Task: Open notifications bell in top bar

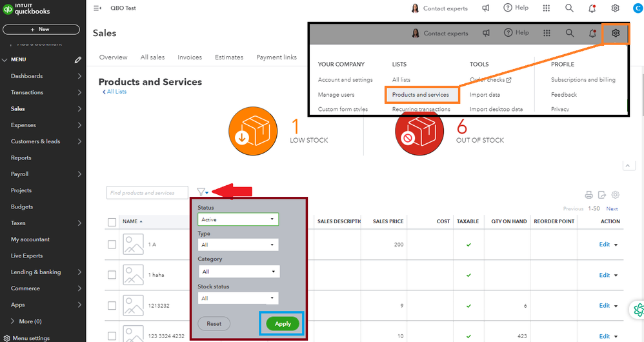Action: (592, 8)
